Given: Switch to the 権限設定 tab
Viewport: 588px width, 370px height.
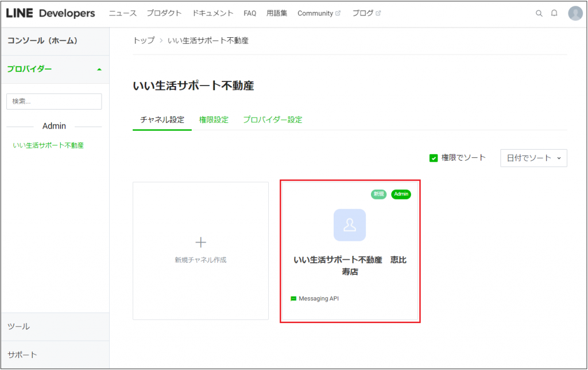Looking at the screenshot, I should click(214, 120).
